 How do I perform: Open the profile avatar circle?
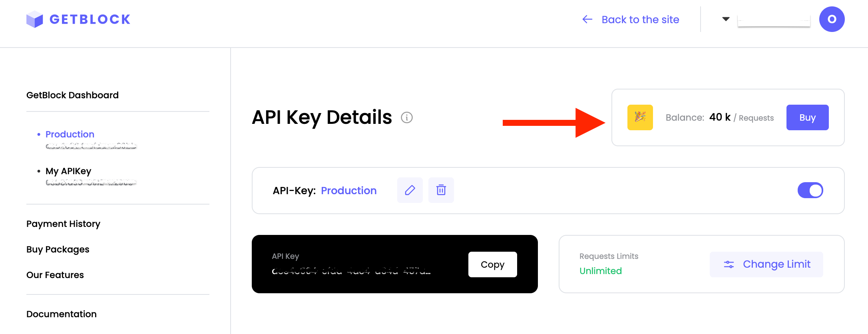click(832, 19)
